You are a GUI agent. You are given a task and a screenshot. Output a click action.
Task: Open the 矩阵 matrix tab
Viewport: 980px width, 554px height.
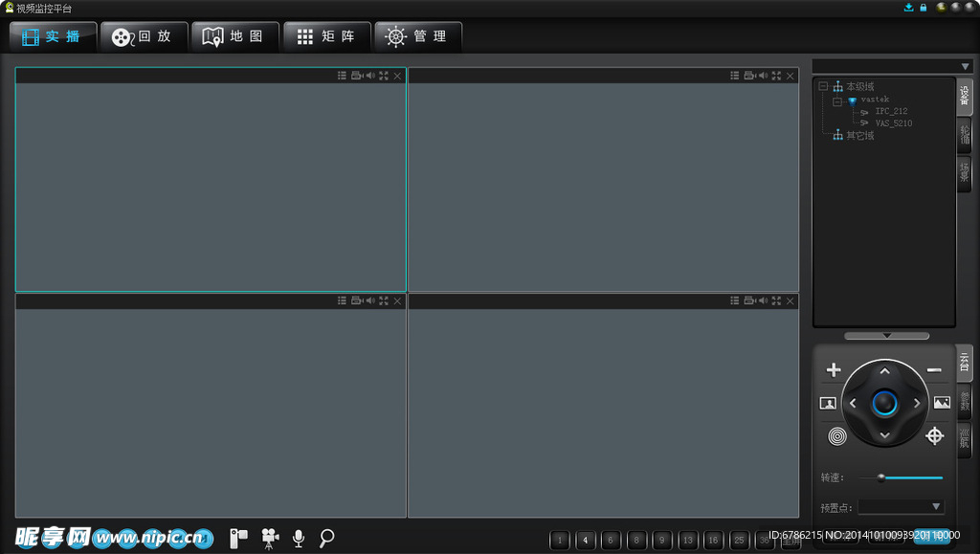coord(327,37)
